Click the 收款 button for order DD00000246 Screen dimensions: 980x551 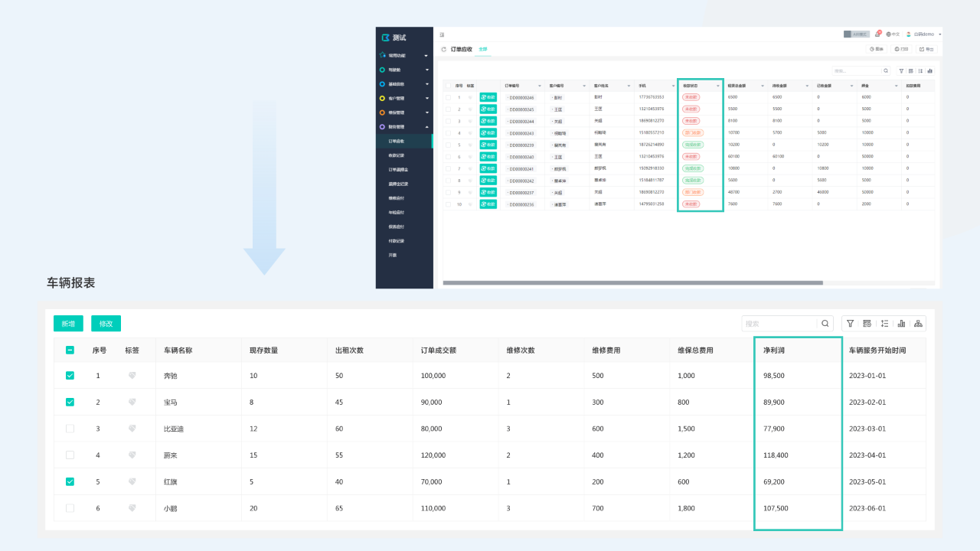pos(488,97)
